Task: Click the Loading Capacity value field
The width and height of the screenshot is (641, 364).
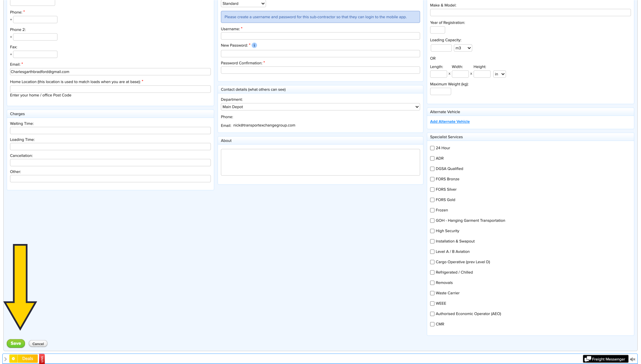Action: tap(441, 48)
